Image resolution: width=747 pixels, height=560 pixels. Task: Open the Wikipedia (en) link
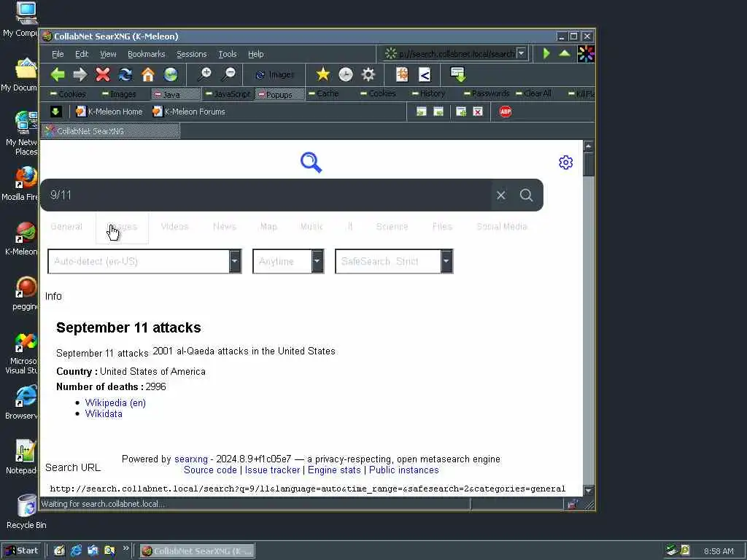[x=115, y=402]
